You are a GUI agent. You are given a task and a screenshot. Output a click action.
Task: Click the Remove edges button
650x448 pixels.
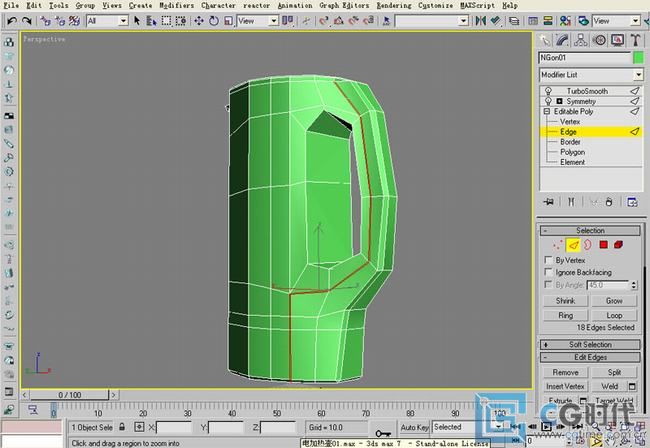[x=565, y=372]
